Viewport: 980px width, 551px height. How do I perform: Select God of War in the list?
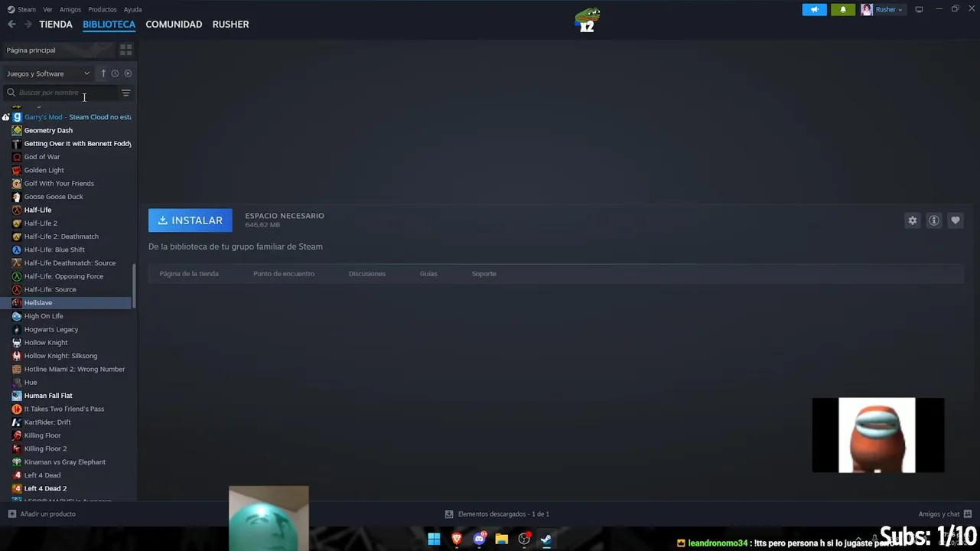click(67, 157)
